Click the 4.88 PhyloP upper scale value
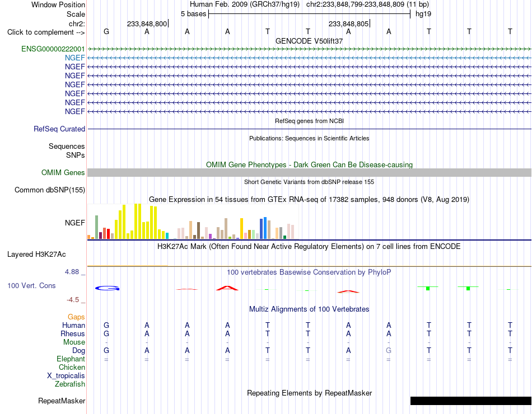This screenshot has width=532, height=414. (72, 271)
